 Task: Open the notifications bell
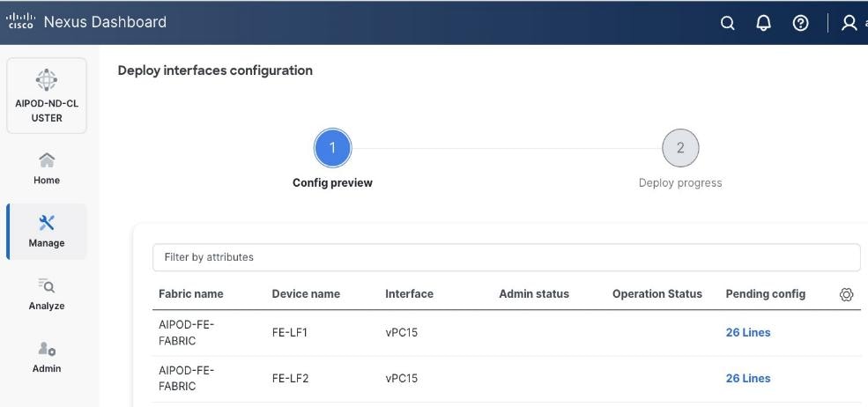763,23
